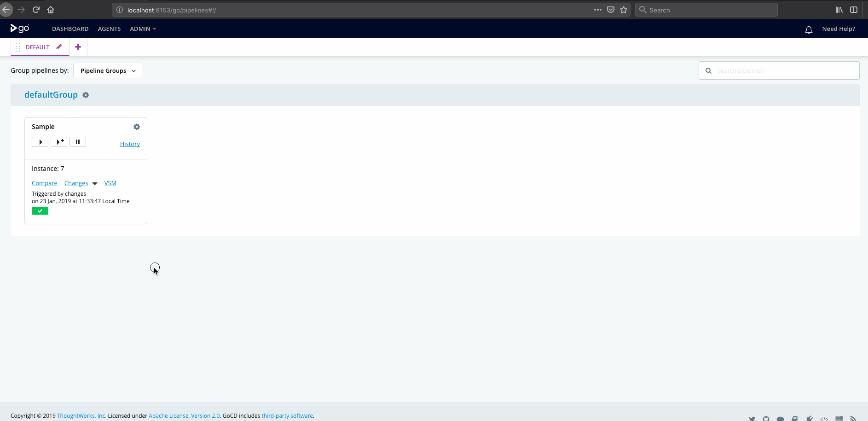Image resolution: width=868 pixels, height=421 pixels.
Task: Select the DEFAULT dashboard tab
Action: [38, 47]
